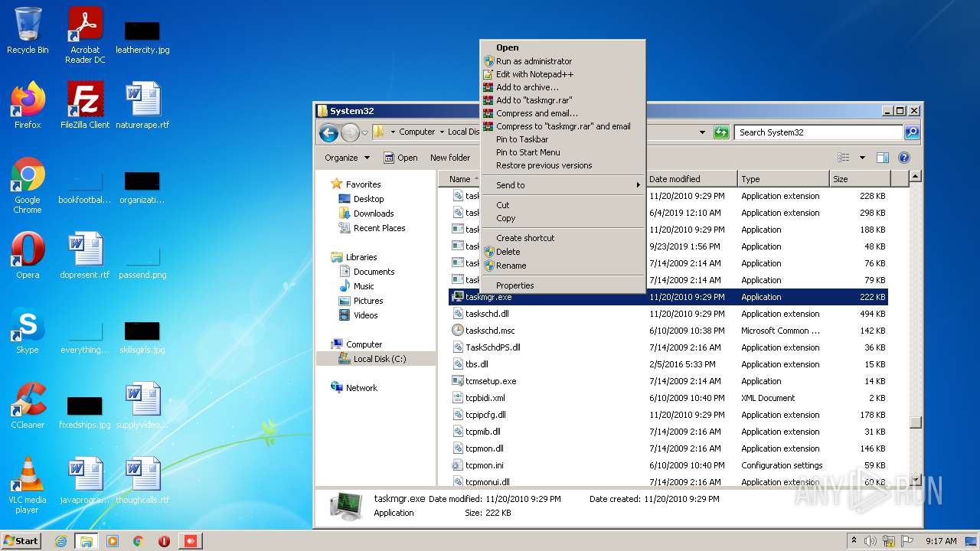Click the Start button
980x551 pixels.
pyautogui.click(x=21, y=541)
